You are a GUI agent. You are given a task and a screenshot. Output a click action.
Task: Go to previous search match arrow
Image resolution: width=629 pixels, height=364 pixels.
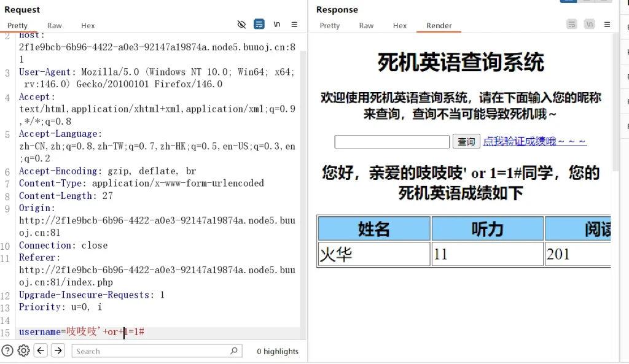41,350
